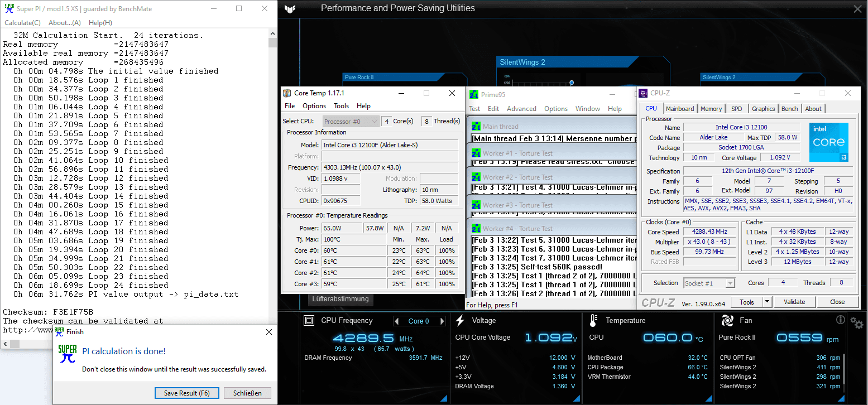Click the Super PI title bar icon
Screen dimensions: 868x405
click(9, 8)
